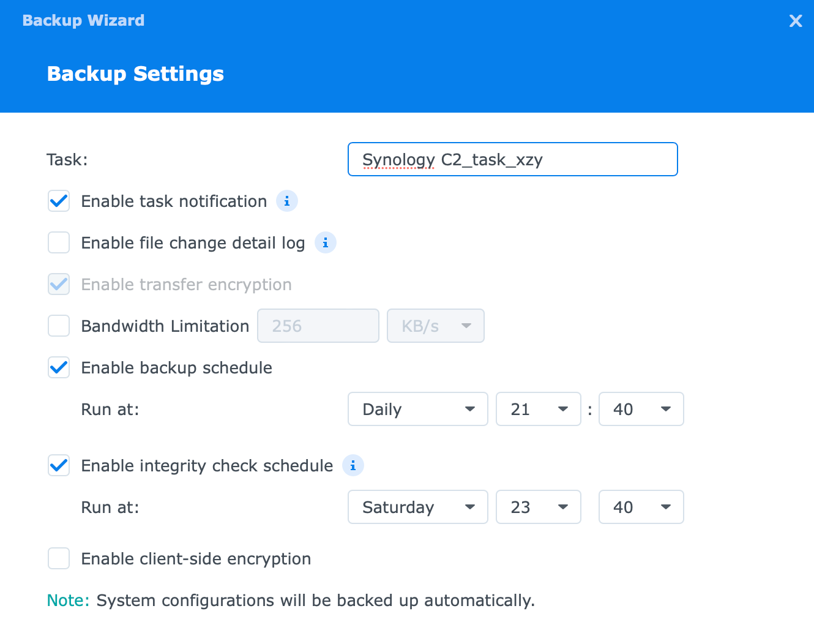Viewport: 814px width, 644px height.
Task: Expand integrity check hour dropdown showing 23
Action: (x=539, y=507)
